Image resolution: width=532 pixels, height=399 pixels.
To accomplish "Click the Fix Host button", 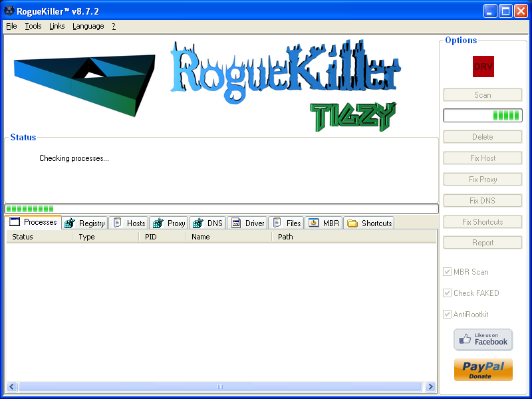I will (x=483, y=158).
